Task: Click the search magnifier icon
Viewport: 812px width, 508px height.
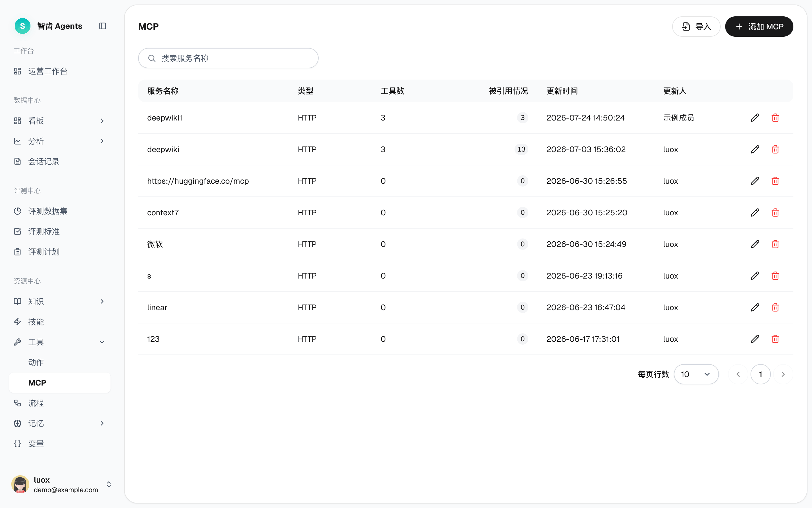Action: coord(152,58)
